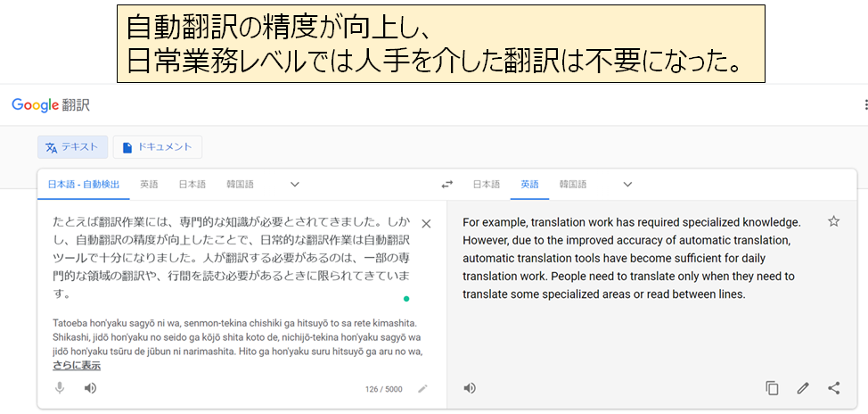Expand target language list chevron
Screen dimensions: 868x414
click(x=627, y=185)
